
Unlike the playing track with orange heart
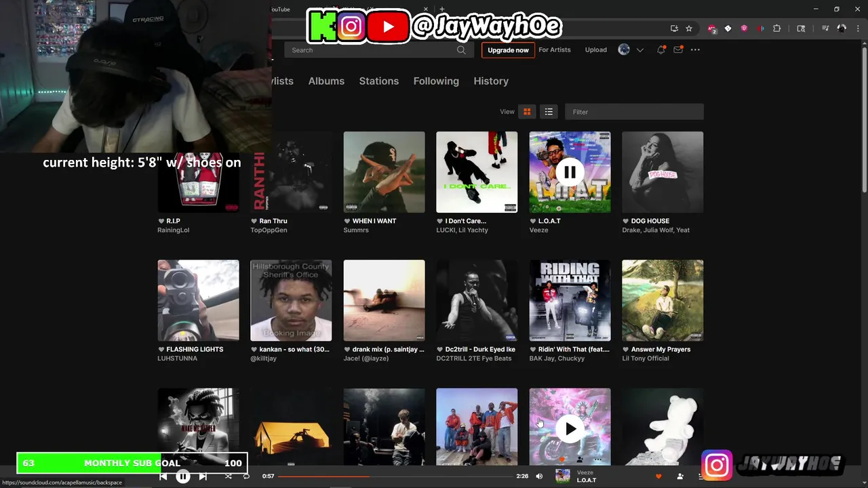click(x=658, y=476)
